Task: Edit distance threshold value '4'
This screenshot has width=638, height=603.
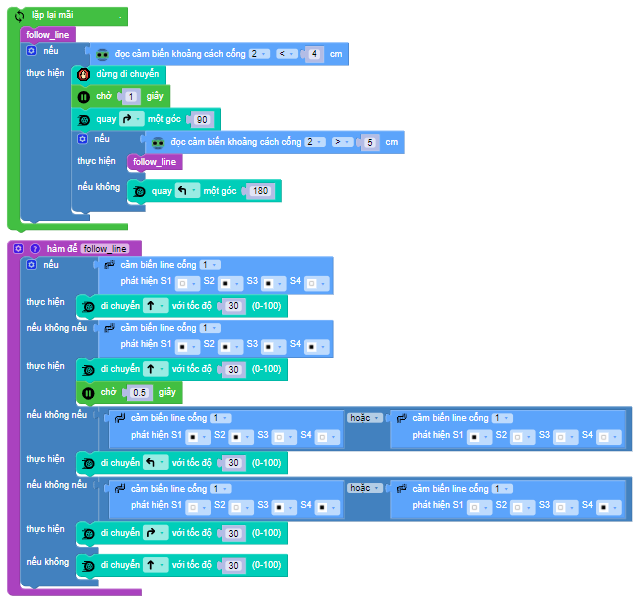Action: [314, 54]
